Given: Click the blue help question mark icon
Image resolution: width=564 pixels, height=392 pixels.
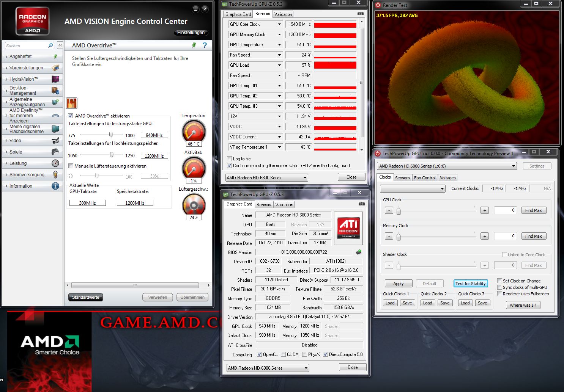Looking at the screenshot, I should click(205, 45).
